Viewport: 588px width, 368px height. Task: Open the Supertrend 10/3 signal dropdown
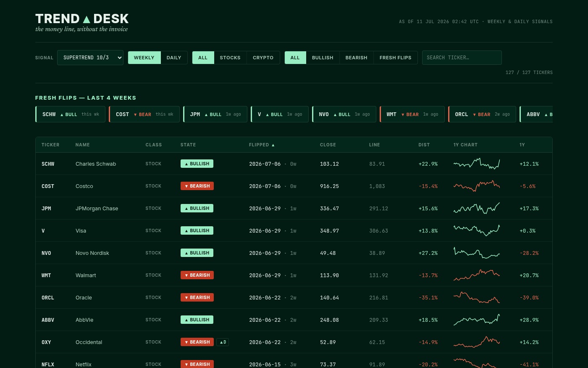click(x=90, y=58)
